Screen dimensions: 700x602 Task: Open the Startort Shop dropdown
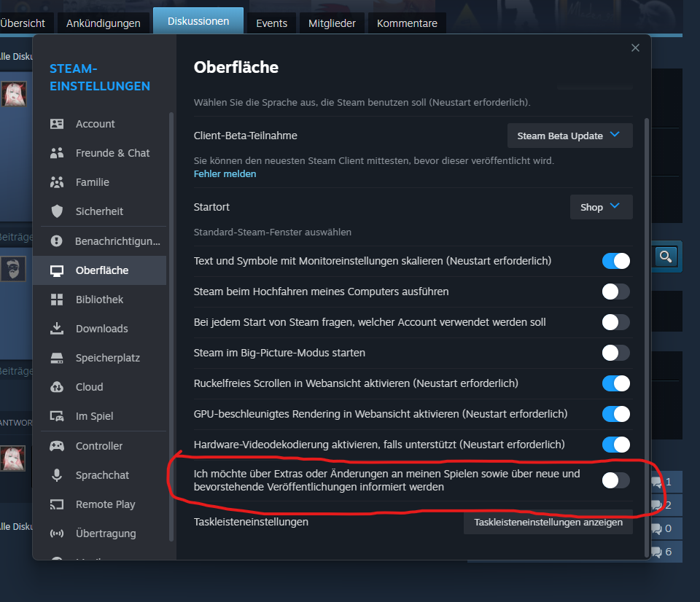pyautogui.click(x=602, y=207)
